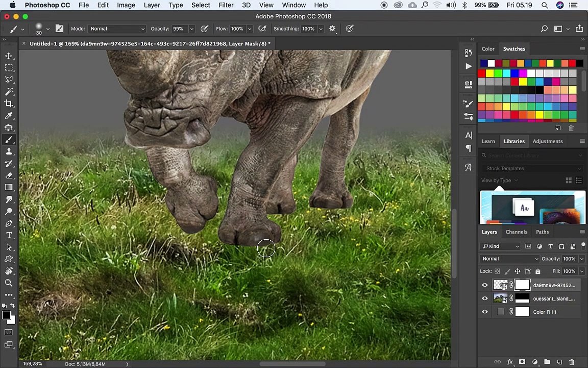Toggle Quick Mask mode
This screenshot has height=368, width=588.
pos(9,332)
